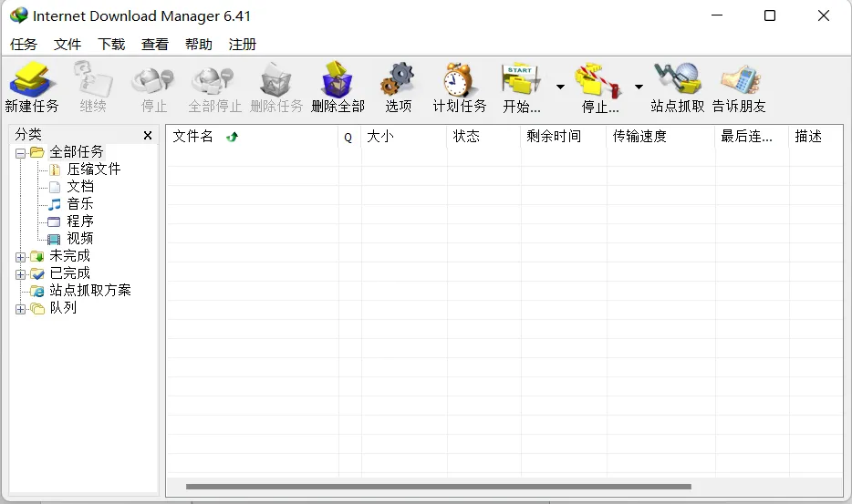Viewport: 852px width, 504px height.
Task: Open 选项 (Options) gear icon
Action: click(398, 81)
